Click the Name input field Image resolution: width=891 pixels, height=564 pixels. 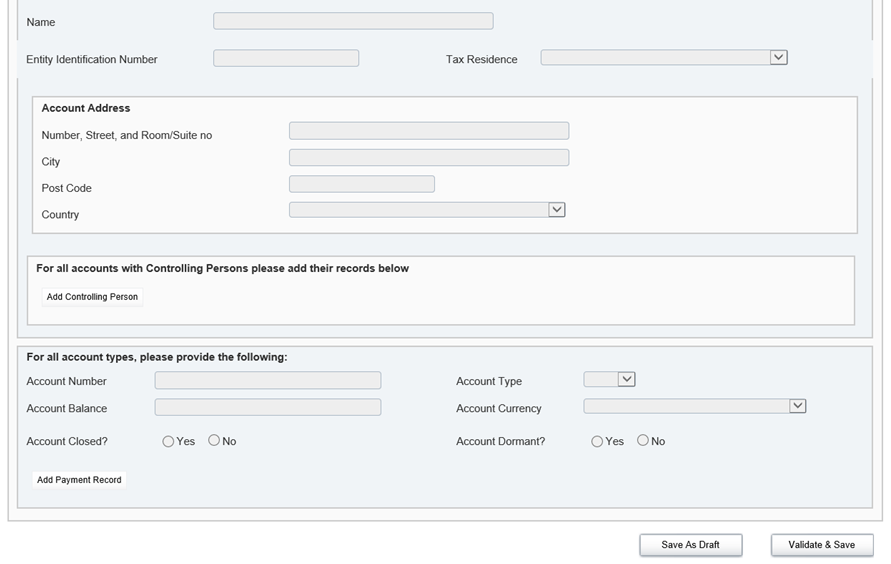tap(353, 21)
